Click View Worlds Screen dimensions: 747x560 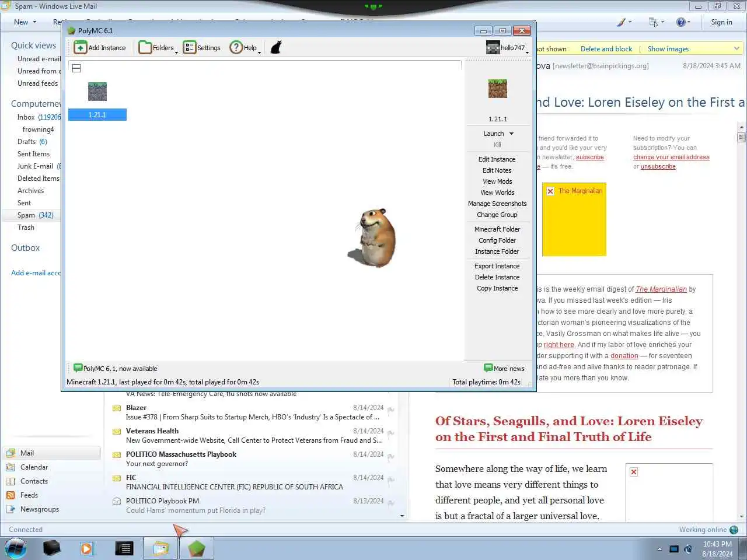(x=497, y=192)
